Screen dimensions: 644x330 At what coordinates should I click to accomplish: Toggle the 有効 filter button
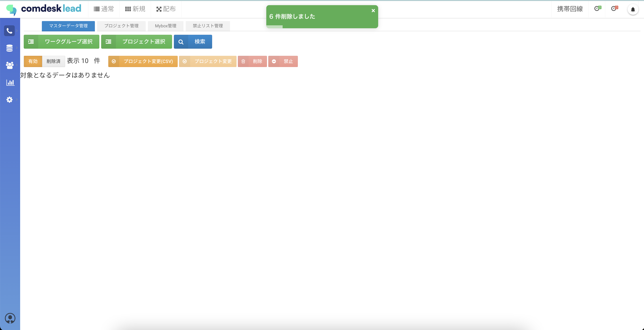point(33,61)
